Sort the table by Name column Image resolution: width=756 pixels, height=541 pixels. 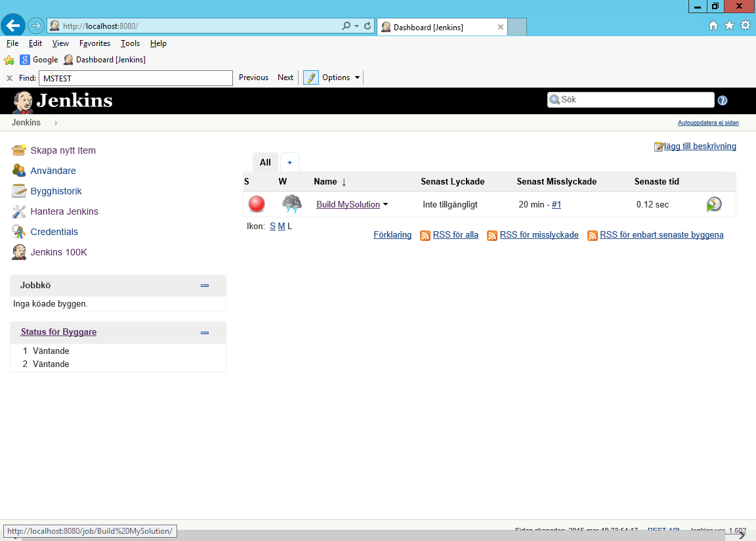pyautogui.click(x=330, y=181)
